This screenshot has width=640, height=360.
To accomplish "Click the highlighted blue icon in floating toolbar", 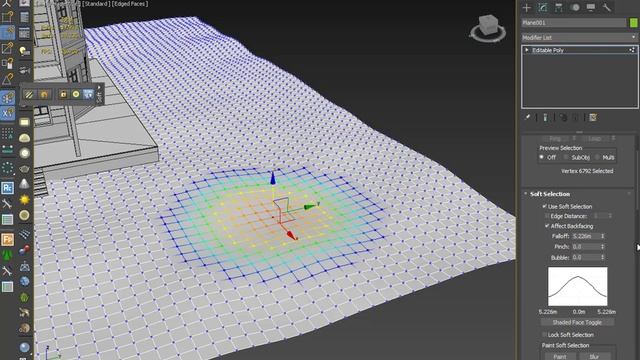I will coord(88,94).
